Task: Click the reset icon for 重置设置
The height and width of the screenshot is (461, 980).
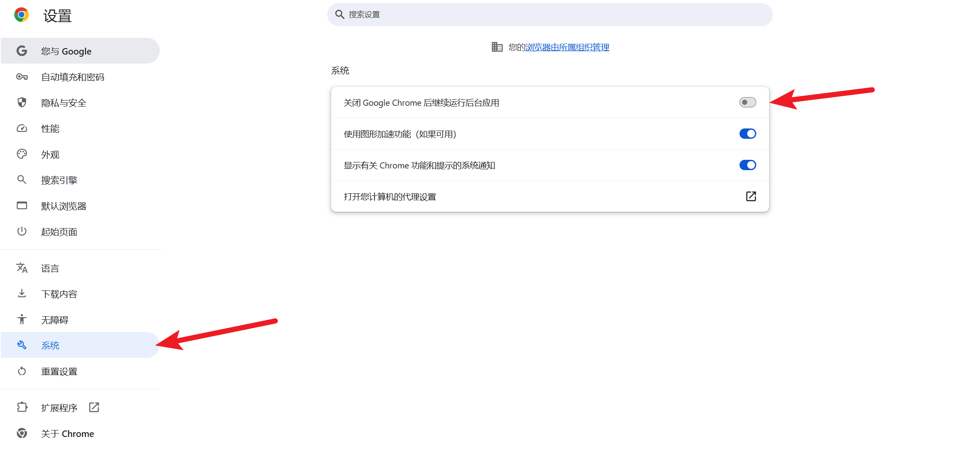Action: pyautogui.click(x=22, y=371)
